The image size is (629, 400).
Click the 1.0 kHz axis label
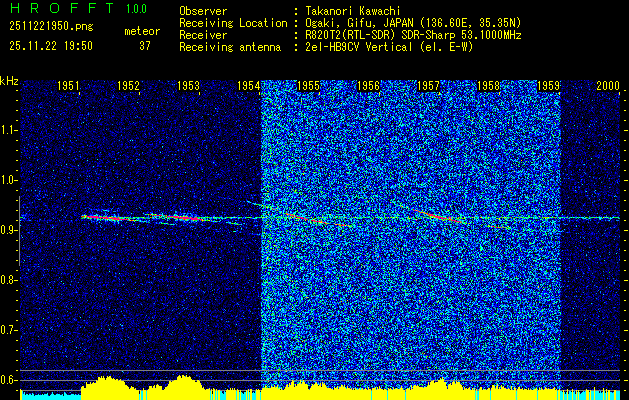click(x=8, y=181)
